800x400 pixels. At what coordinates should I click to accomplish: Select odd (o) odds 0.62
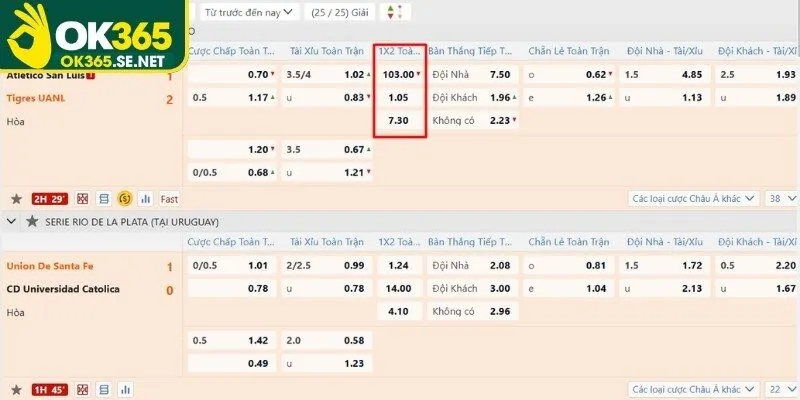point(569,74)
